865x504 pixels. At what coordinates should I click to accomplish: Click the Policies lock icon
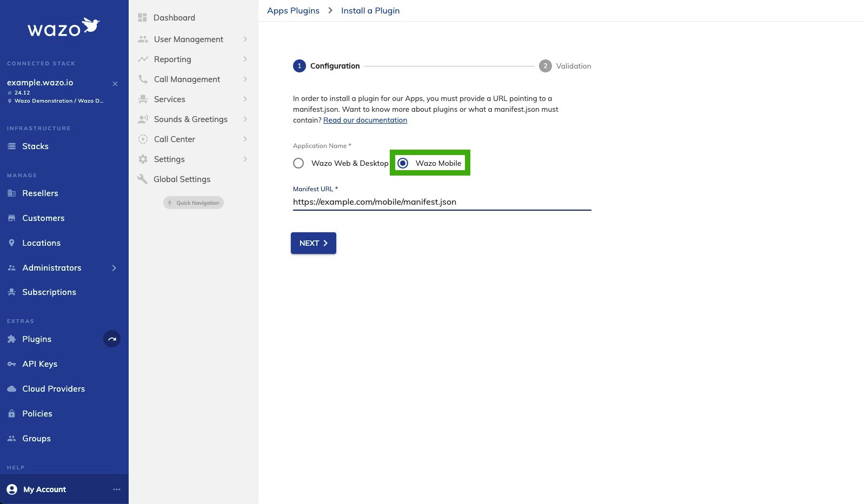pos(11,414)
